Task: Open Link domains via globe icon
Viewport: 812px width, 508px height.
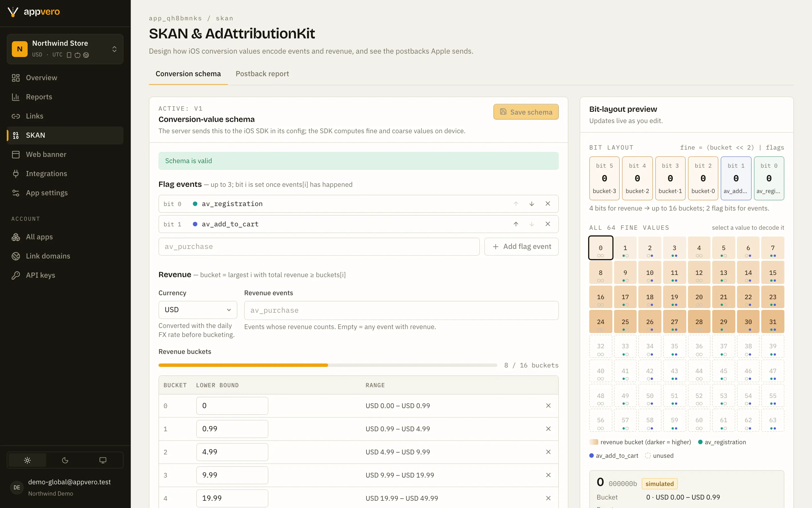Action: [16, 256]
